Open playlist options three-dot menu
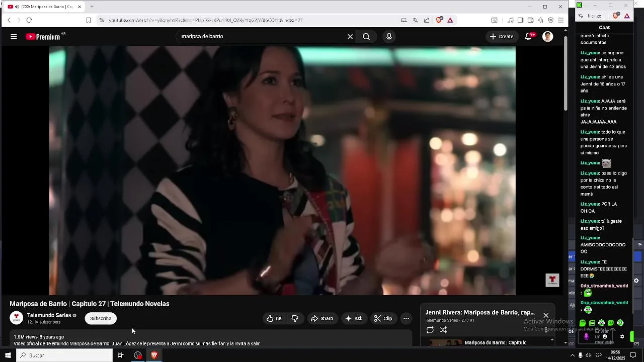The height and width of the screenshot is (362, 644). click(x=546, y=330)
